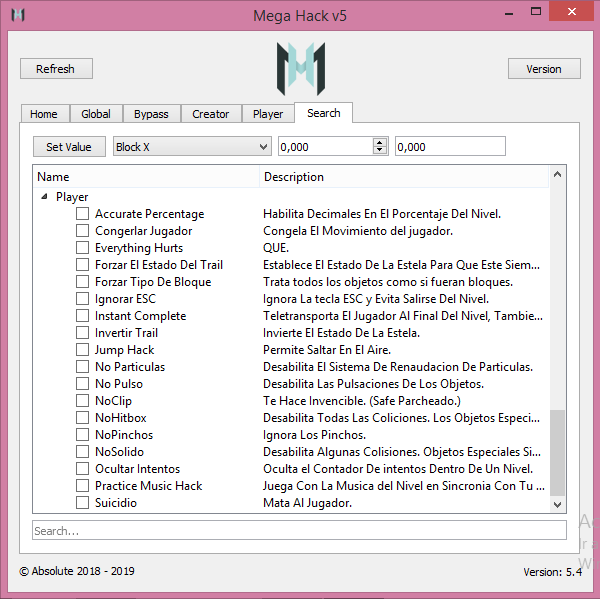600x599 pixels.
Task: Check the NoPinchos checkbox
Action: (82, 434)
